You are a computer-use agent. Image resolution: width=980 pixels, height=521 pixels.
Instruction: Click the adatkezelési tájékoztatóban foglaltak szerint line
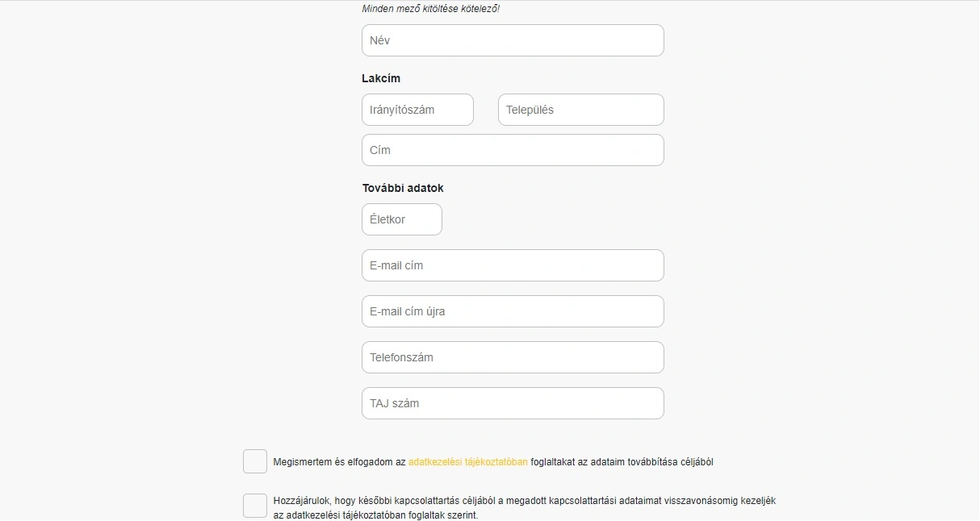[375, 515]
